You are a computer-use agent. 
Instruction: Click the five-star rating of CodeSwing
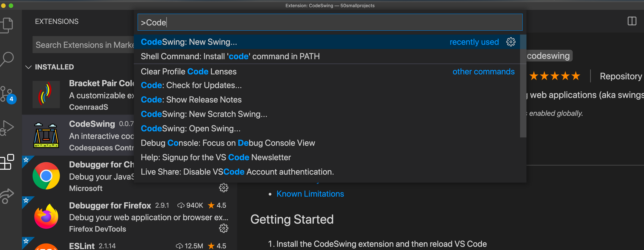(554, 76)
